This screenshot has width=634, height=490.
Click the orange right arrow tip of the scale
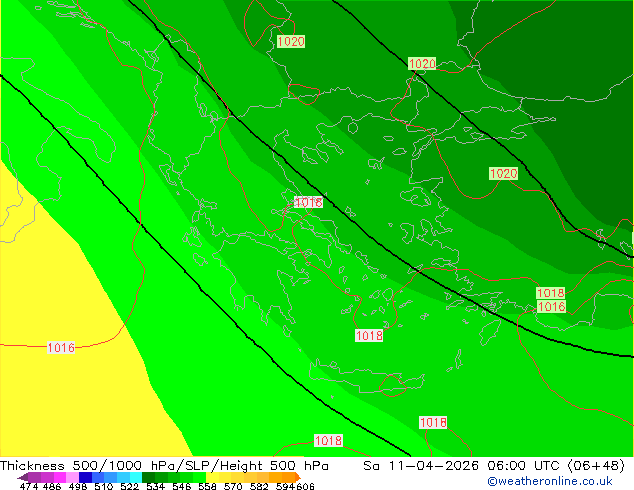click(x=298, y=477)
